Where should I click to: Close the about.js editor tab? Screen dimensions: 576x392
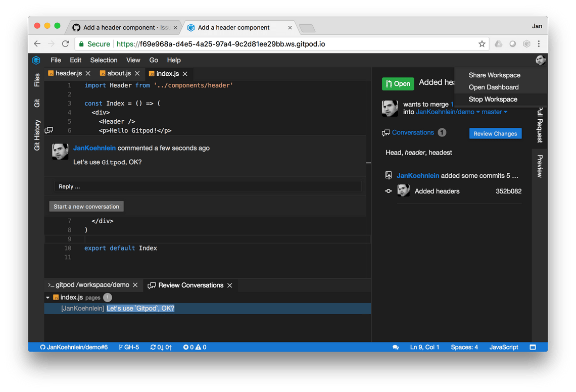[137, 73]
